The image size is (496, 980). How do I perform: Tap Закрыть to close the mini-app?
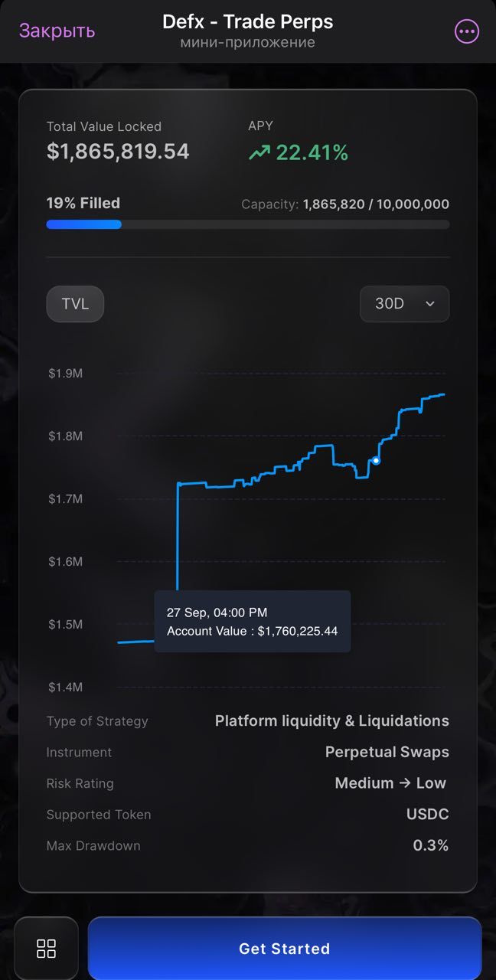[56, 31]
